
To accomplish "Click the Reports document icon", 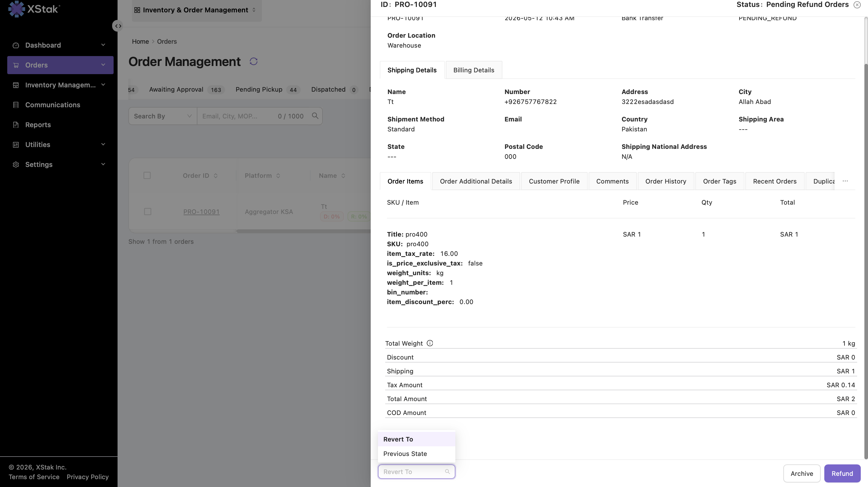I will 15,125.
